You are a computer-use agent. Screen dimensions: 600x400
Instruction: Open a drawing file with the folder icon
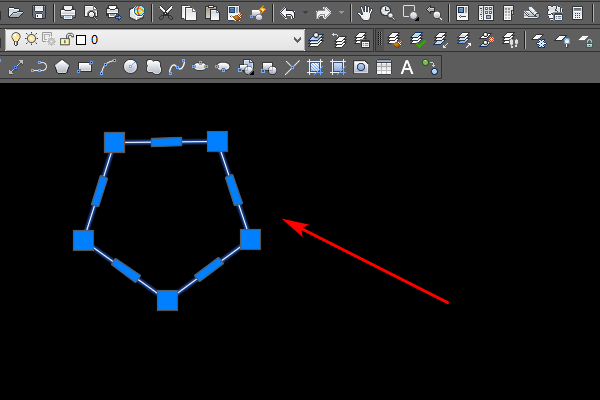[16, 13]
